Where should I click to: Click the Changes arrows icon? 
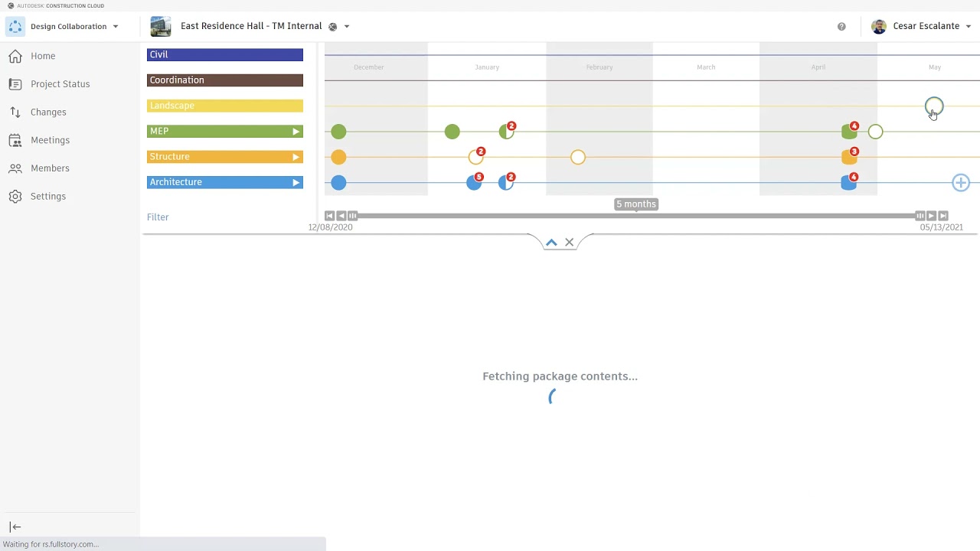coord(15,112)
